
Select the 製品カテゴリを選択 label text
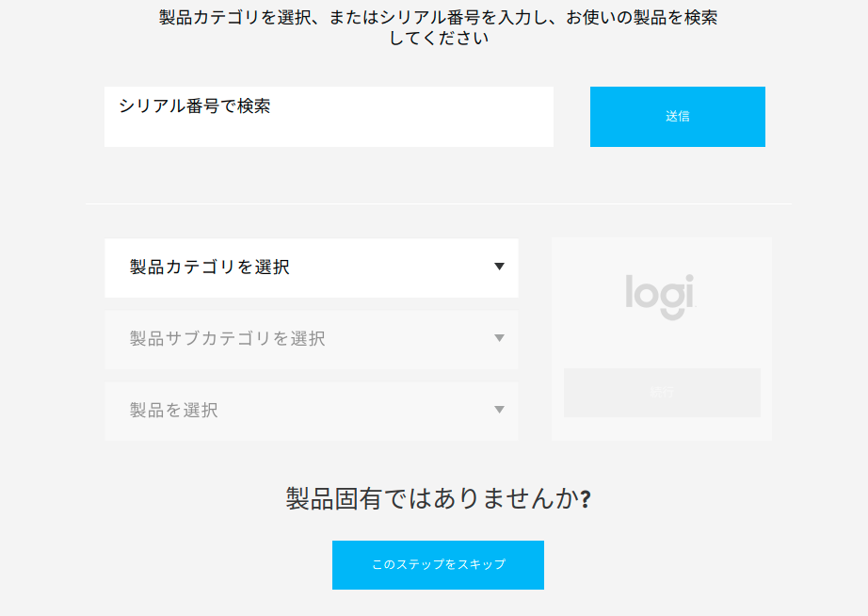(x=209, y=267)
